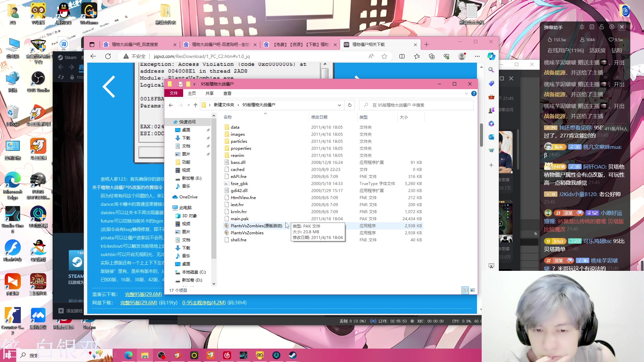The image size is (644, 362).
Task: Select OneDrive in navigation pane
Action: 188,197
